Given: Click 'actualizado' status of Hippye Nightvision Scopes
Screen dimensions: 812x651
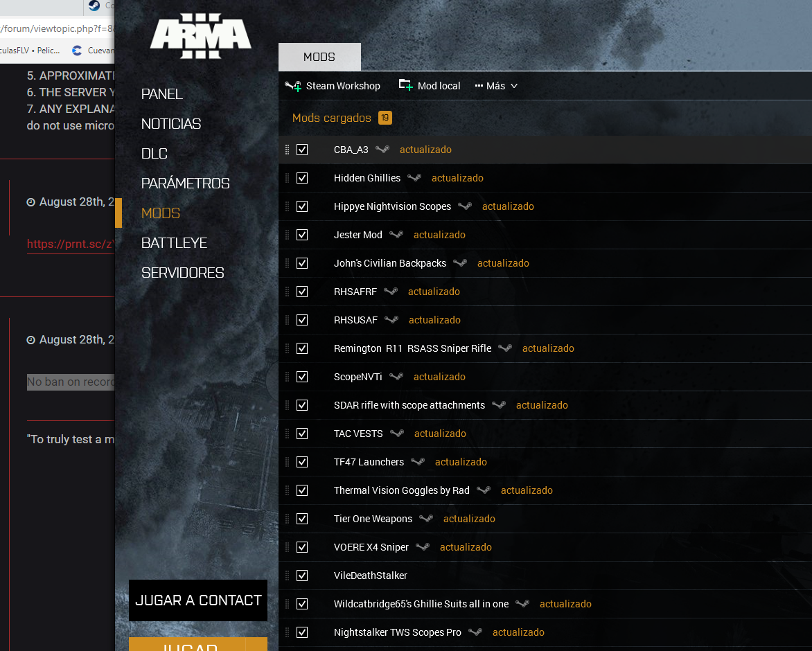Looking at the screenshot, I should click(x=508, y=206).
